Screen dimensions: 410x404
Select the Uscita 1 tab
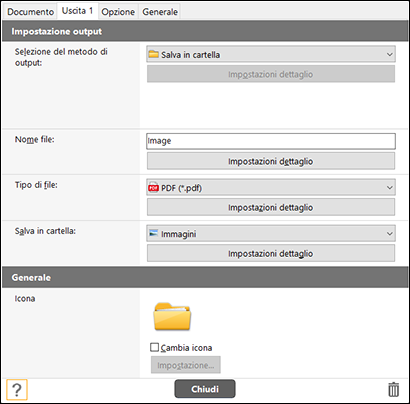pyautogui.click(x=77, y=11)
